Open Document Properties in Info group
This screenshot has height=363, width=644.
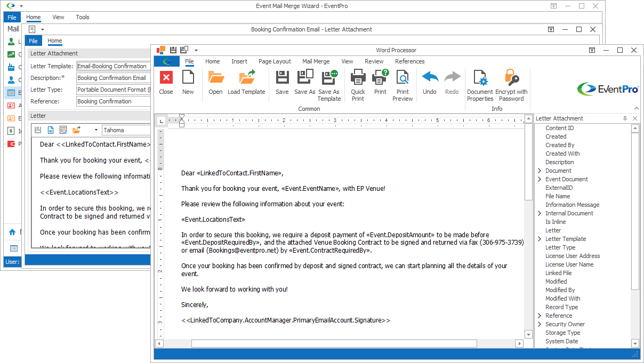(x=480, y=77)
